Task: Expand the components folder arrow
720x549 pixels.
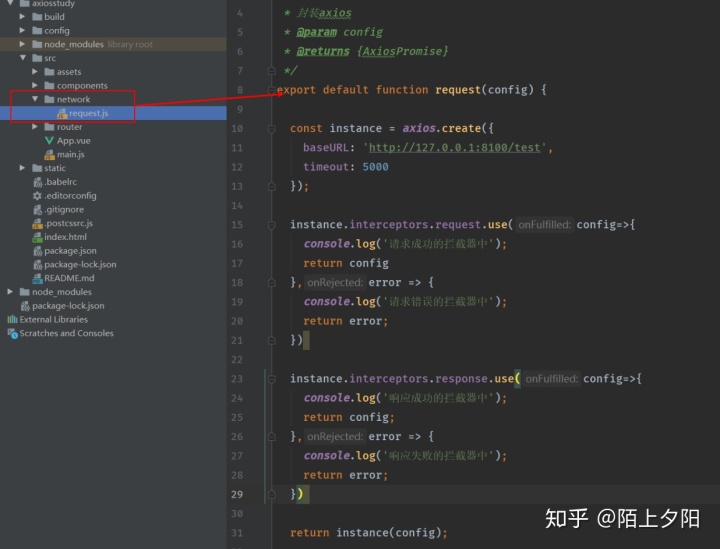Action: point(35,85)
